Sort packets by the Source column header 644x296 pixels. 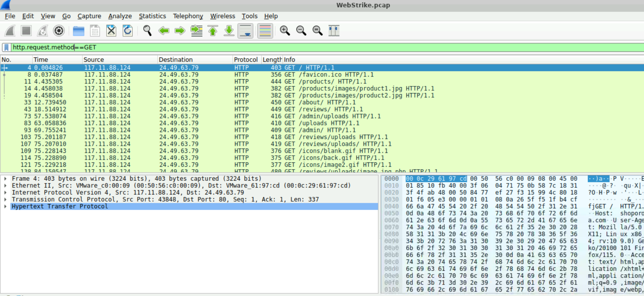94,60
